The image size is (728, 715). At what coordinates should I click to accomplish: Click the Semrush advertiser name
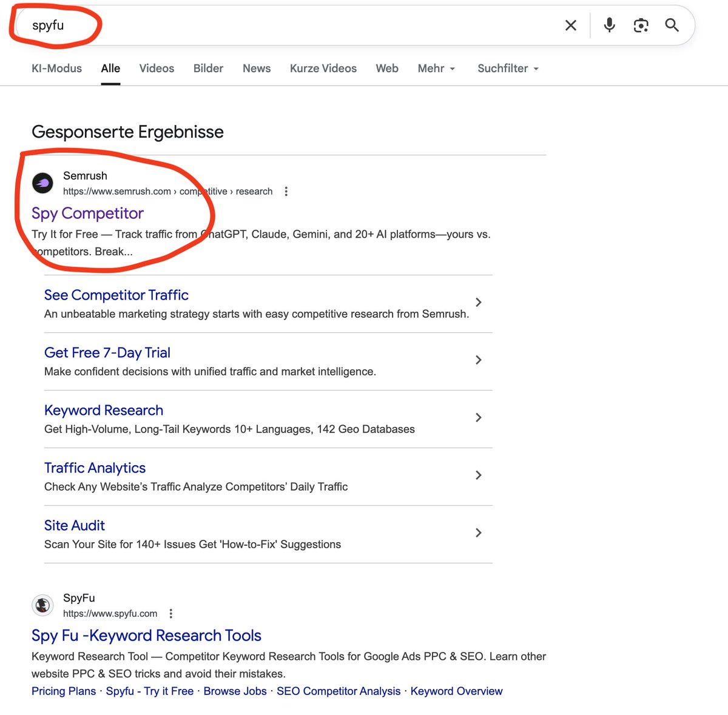pos(85,176)
